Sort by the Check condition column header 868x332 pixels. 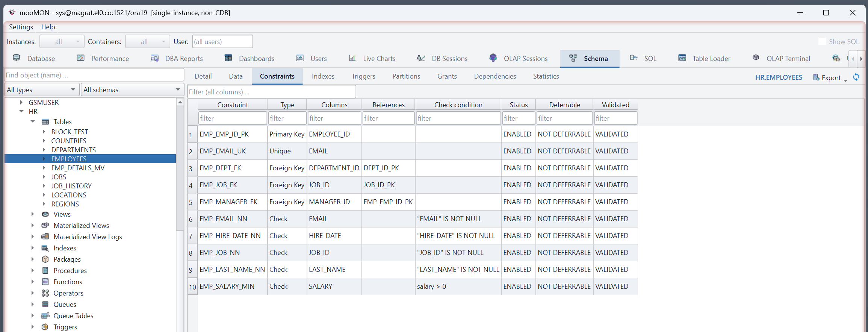(458, 105)
